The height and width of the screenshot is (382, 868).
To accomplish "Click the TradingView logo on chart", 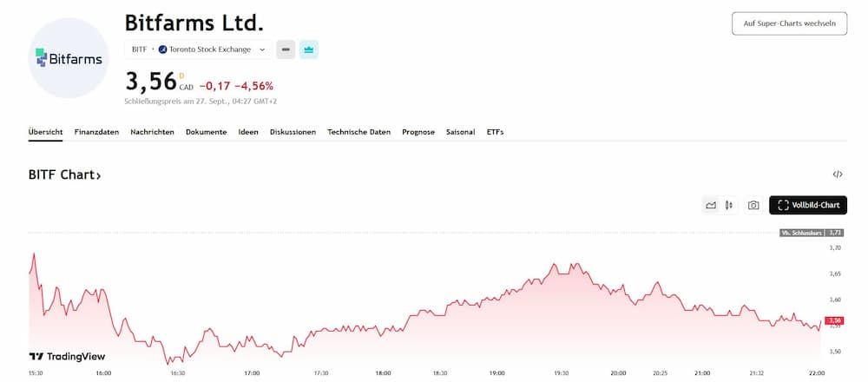I will pos(67,356).
